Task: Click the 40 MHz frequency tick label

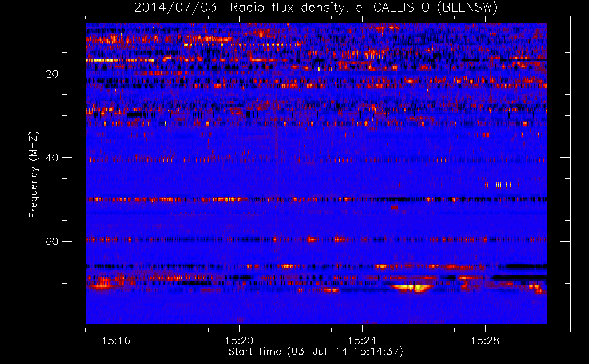Action: [52, 158]
